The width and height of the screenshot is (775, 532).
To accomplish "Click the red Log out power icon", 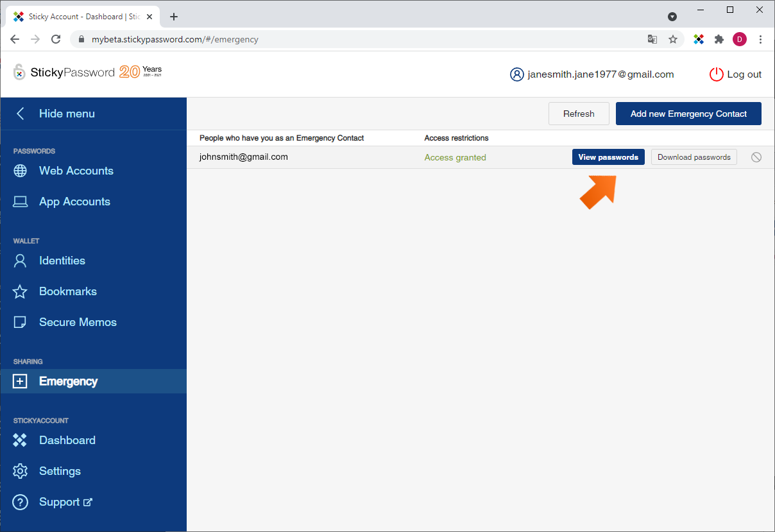I will pos(716,74).
